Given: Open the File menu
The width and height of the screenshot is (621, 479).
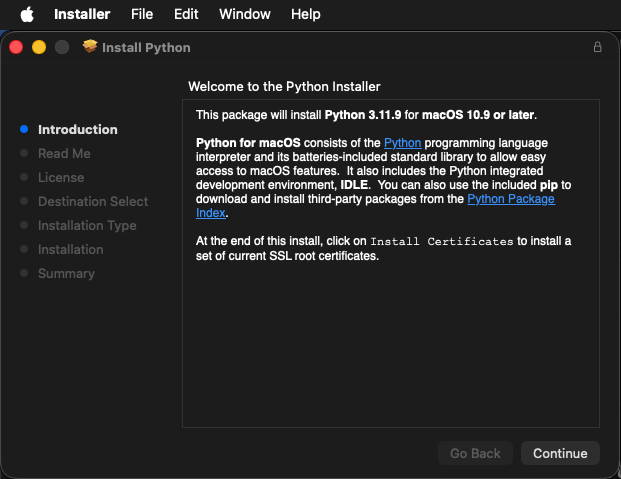Looking at the screenshot, I should tap(142, 14).
